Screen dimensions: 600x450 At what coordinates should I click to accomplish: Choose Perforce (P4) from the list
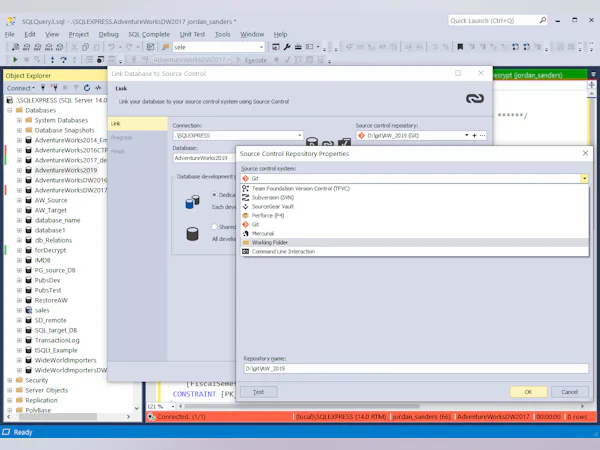(415, 215)
